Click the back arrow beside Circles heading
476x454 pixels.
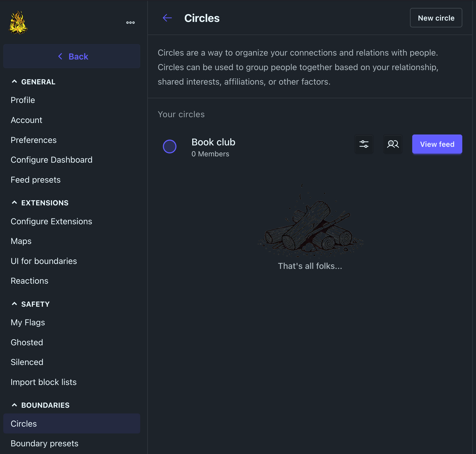pyautogui.click(x=167, y=18)
